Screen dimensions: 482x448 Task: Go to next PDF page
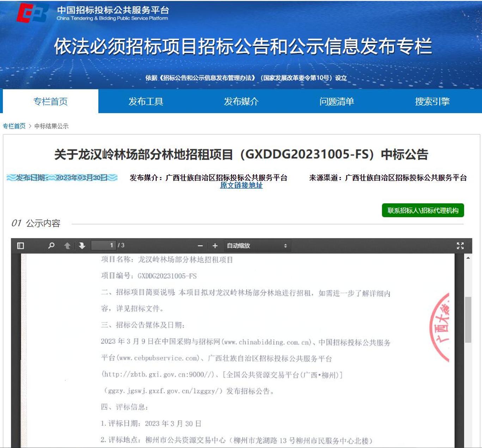82,246
